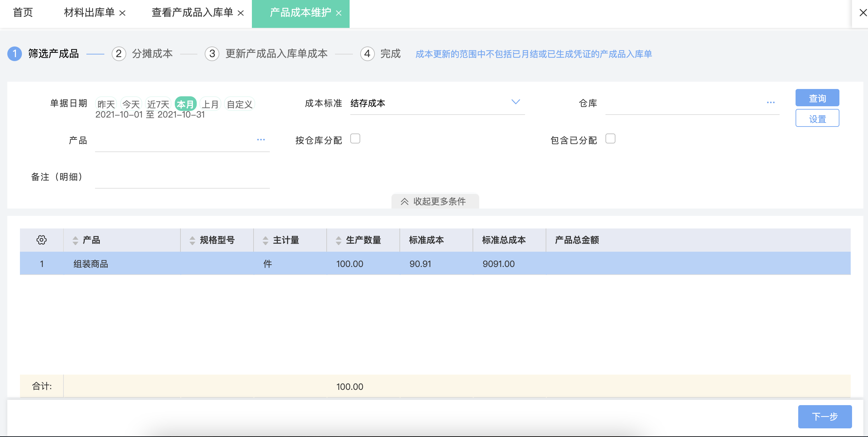This screenshot has width=868, height=437.
Task: Click the 合计 total 100.00 value
Action: tap(349, 387)
